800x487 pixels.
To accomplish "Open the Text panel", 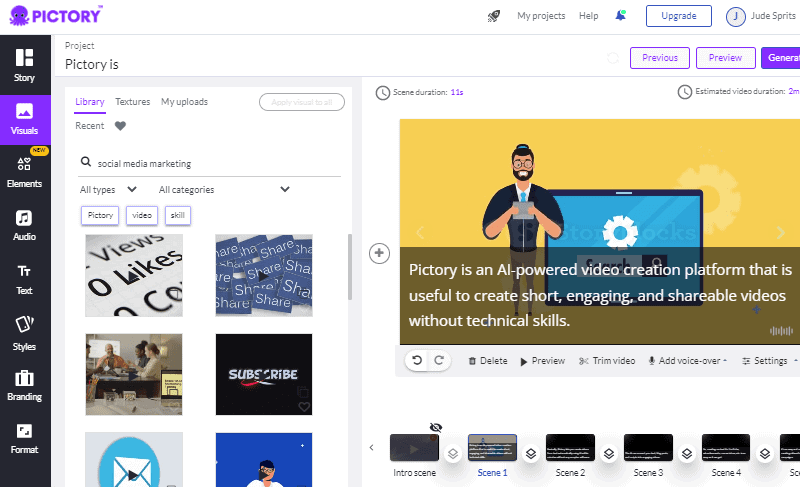I will (x=24, y=279).
